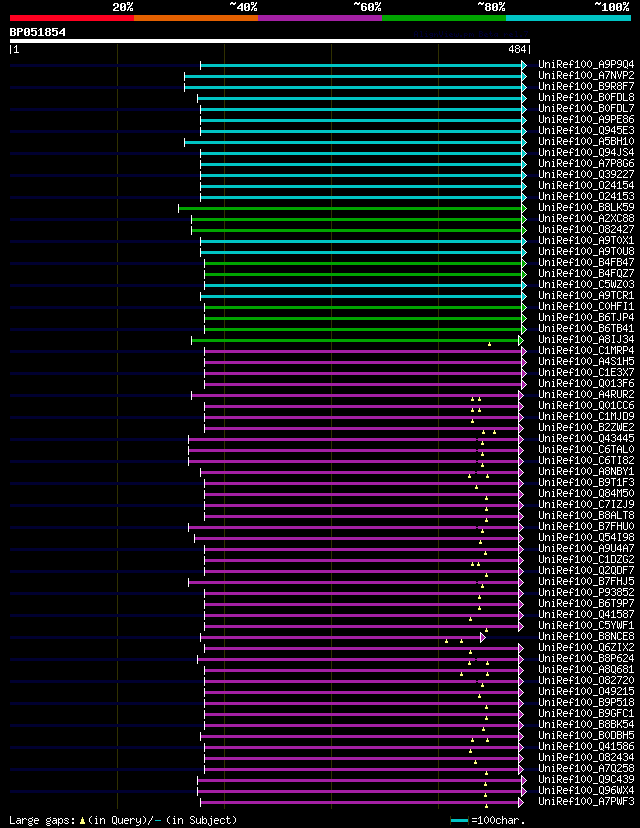The height and width of the screenshot is (828, 640).
Task: Click the query end position 484
Action: click(x=517, y=49)
